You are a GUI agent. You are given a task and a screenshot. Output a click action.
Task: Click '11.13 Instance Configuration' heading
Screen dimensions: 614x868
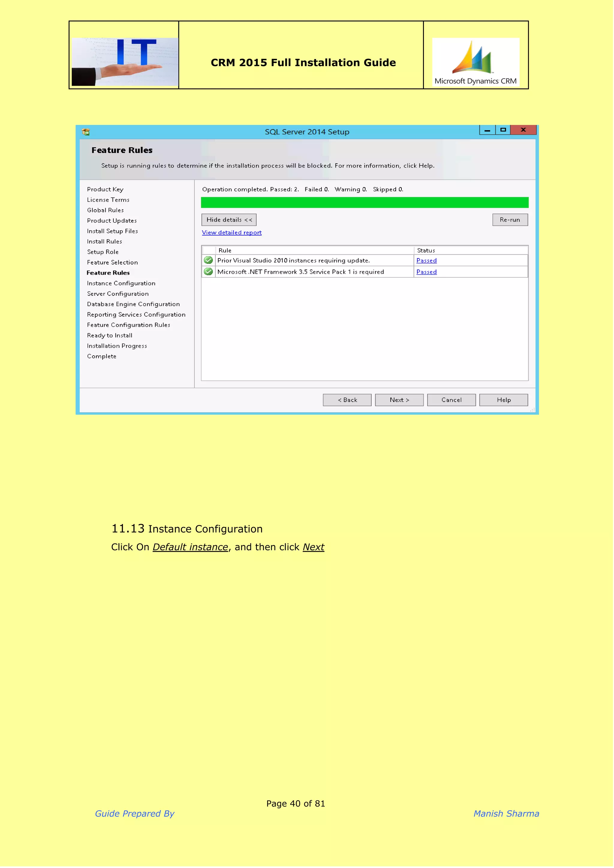[187, 529]
